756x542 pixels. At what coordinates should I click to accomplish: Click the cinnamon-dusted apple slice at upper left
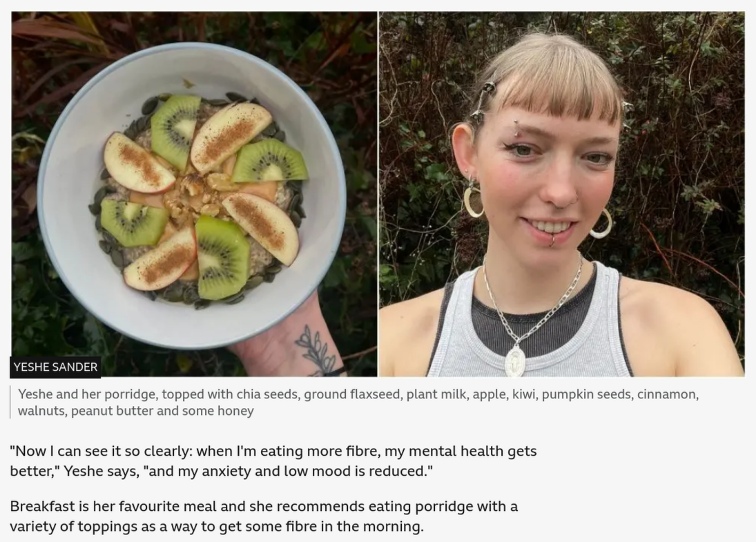137,163
